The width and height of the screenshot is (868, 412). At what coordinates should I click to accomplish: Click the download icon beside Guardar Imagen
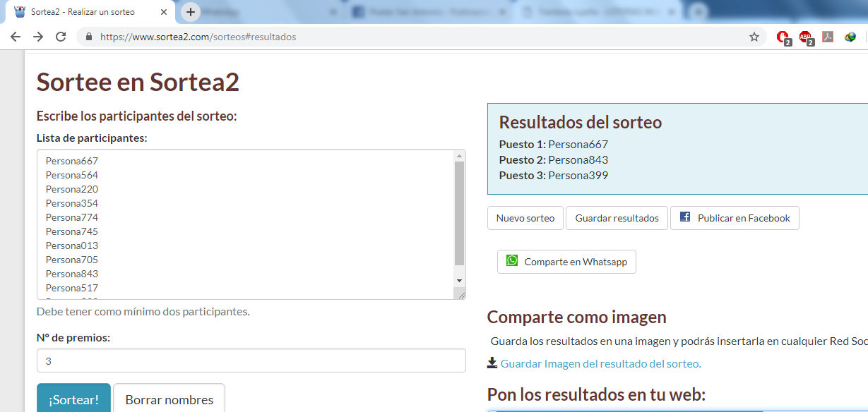pos(492,363)
